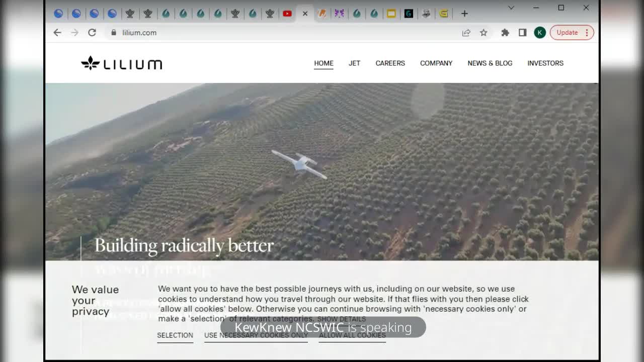Screen dimensions: 644x362
Task: Switch to the orange-icon tab
Action: [323, 14]
